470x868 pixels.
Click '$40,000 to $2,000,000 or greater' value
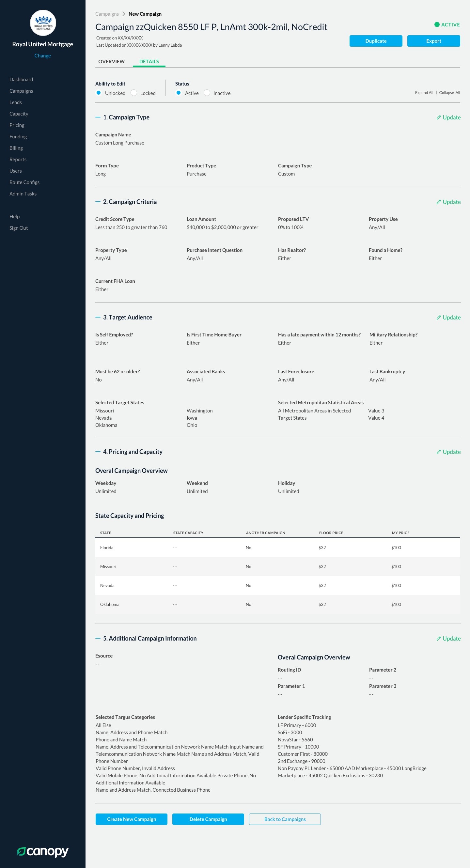(222, 228)
